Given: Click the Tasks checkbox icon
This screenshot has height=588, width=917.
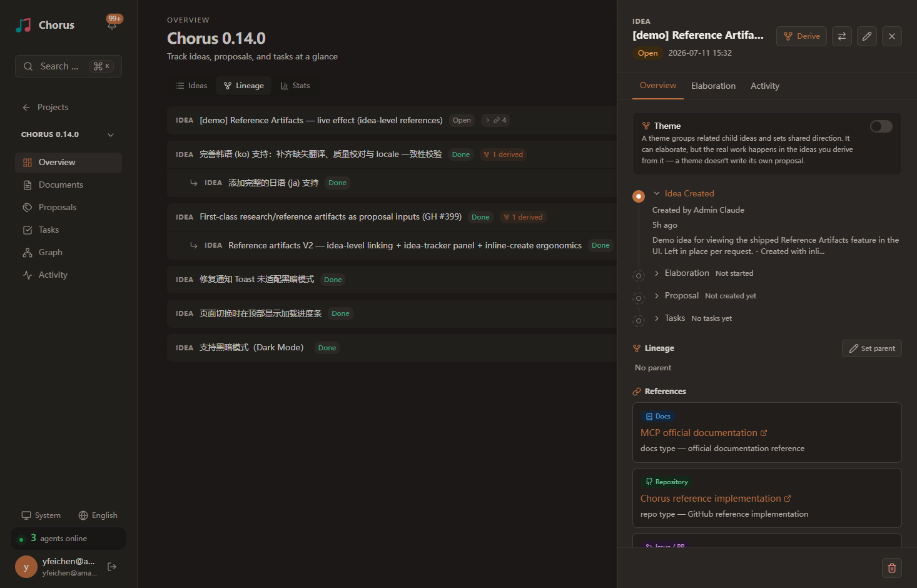Looking at the screenshot, I should click(28, 230).
